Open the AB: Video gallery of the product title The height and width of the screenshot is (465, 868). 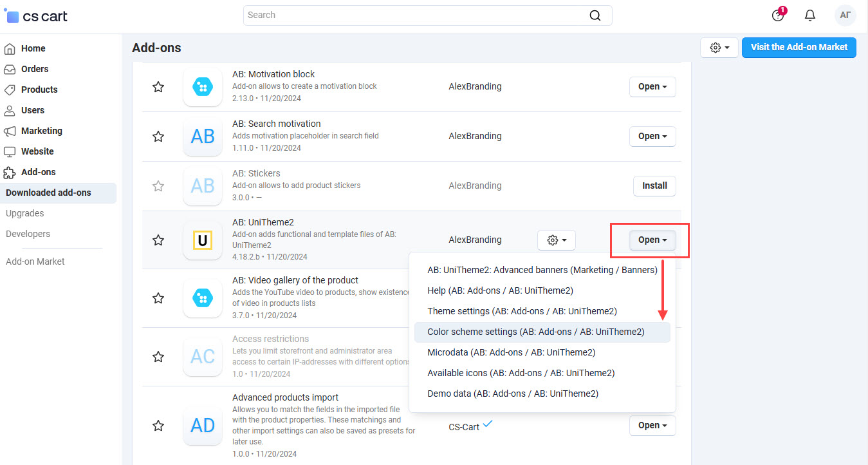click(x=295, y=280)
